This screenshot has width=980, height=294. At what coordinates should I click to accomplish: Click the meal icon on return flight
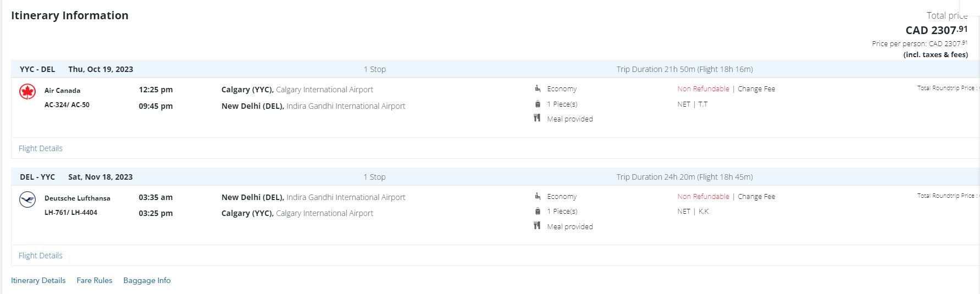[x=537, y=226]
